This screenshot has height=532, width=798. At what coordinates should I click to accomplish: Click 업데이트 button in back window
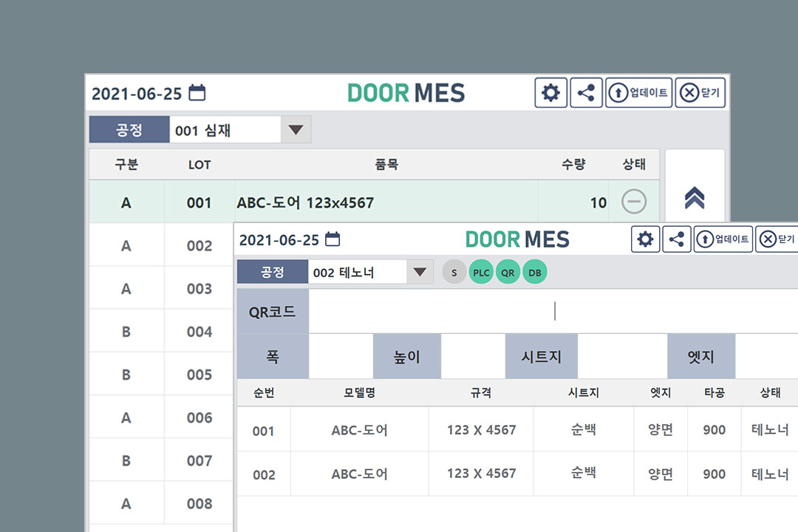coord(639,93)
